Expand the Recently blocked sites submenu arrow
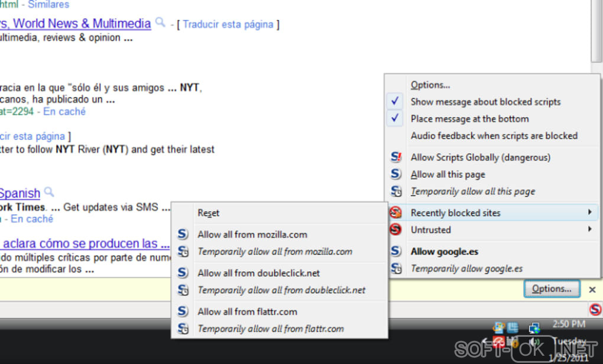 [589, 212]
